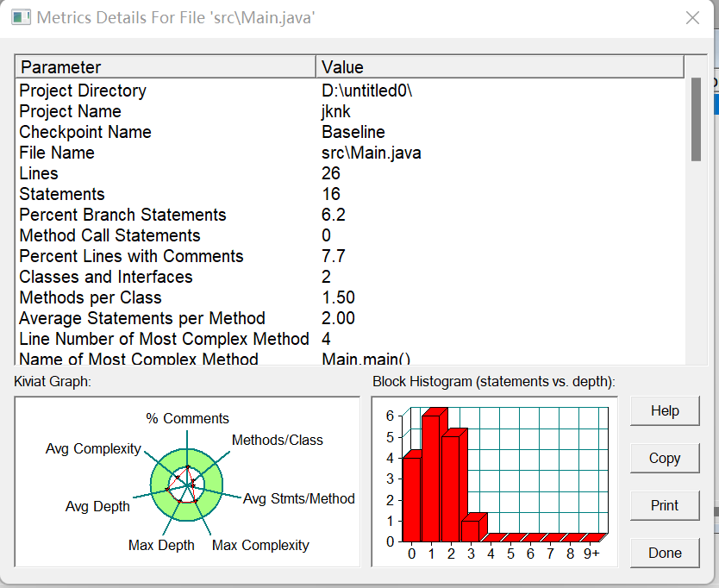Image resolution: width=719 pixels, height=588 pixels.
Task: Select the Percent Lines with Comments row
Action: [352, 255]
